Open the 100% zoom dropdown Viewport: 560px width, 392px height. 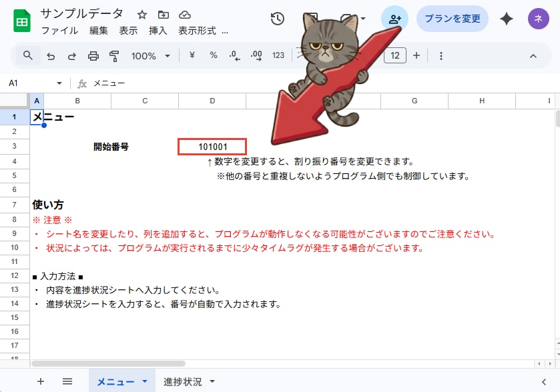click(151, 56)
